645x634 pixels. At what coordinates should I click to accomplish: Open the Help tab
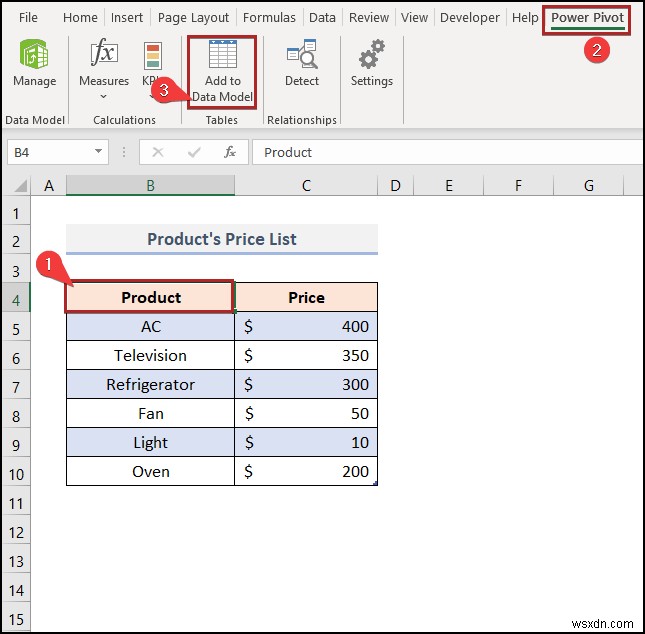coord(525,18)
